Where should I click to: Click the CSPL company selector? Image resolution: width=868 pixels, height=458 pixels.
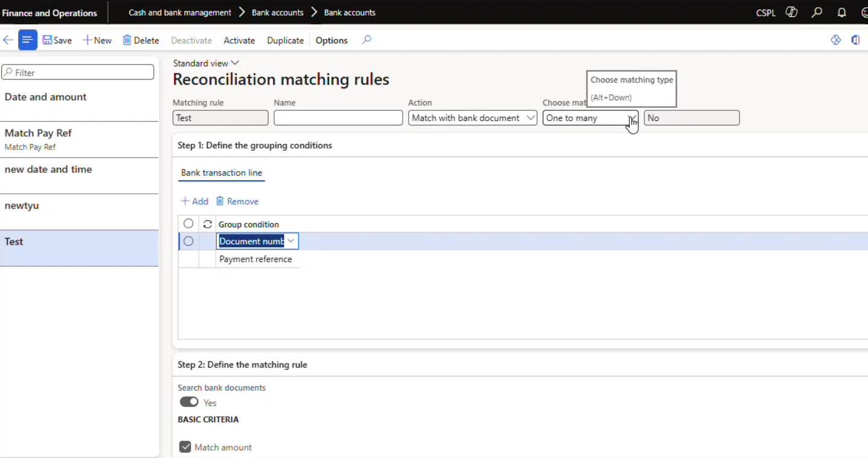pyautogui.click(x=766, y=13)
